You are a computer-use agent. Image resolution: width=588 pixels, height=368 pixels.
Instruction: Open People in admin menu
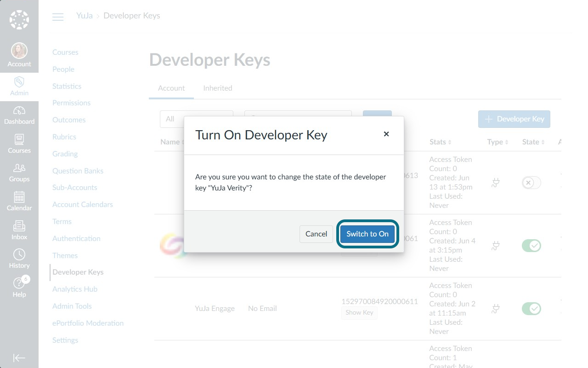63,69
